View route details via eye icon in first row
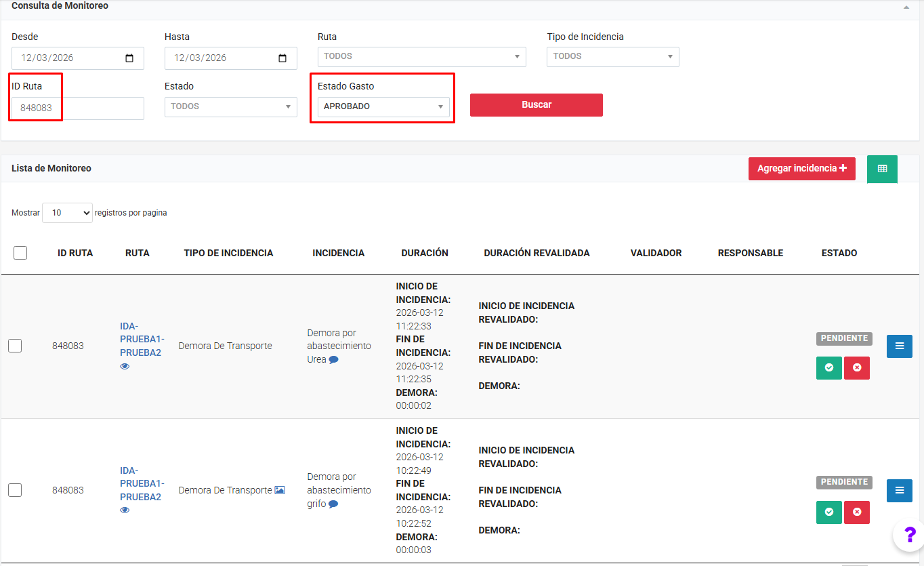Screen dimensions: 924x566 coord(125,367)
